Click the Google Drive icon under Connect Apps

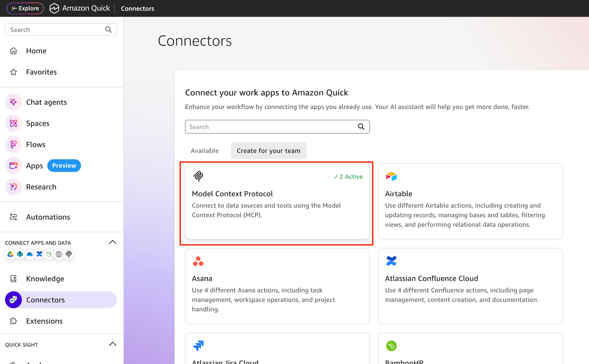pyautogui.click(x=10, y=254)
